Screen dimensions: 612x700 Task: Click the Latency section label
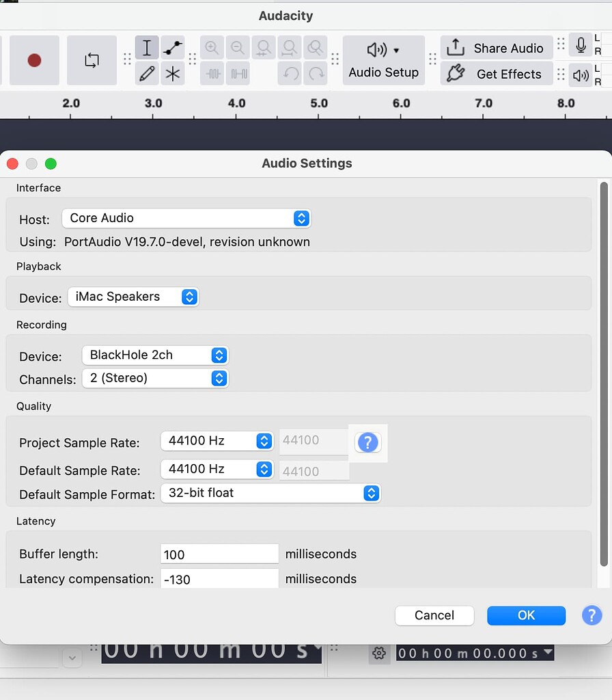[x=36, y=522]
